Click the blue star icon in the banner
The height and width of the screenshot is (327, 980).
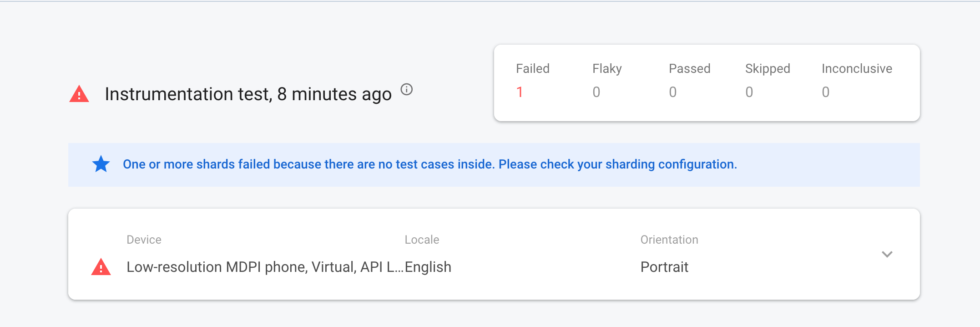click(101, 164)
